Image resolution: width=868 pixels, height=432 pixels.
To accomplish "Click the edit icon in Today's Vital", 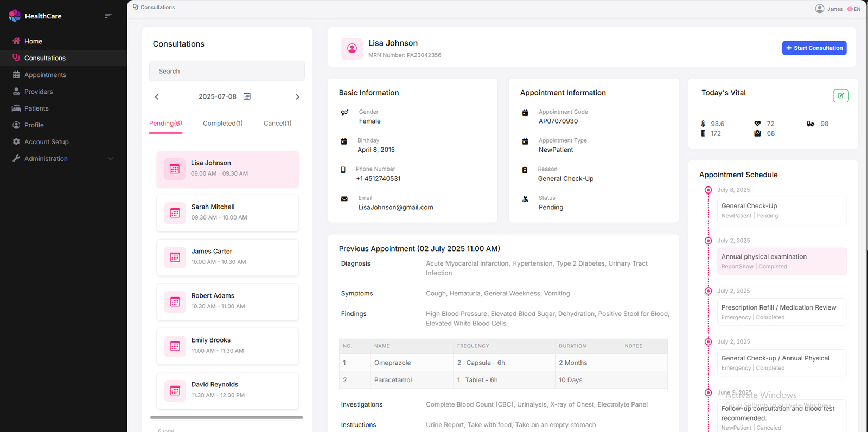I will pos(840,96).
